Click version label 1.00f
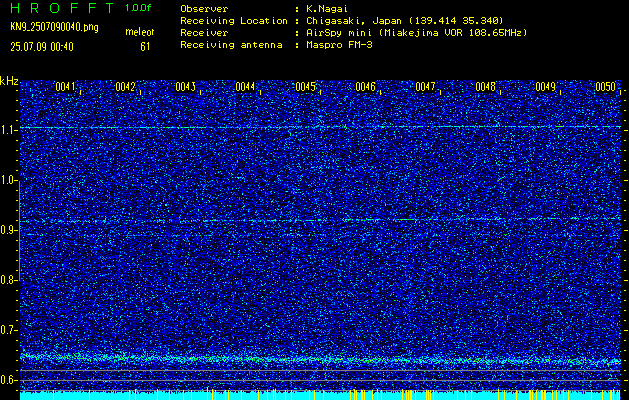The height and width of the screenshot is (400, 629). [x=138, y=8]
